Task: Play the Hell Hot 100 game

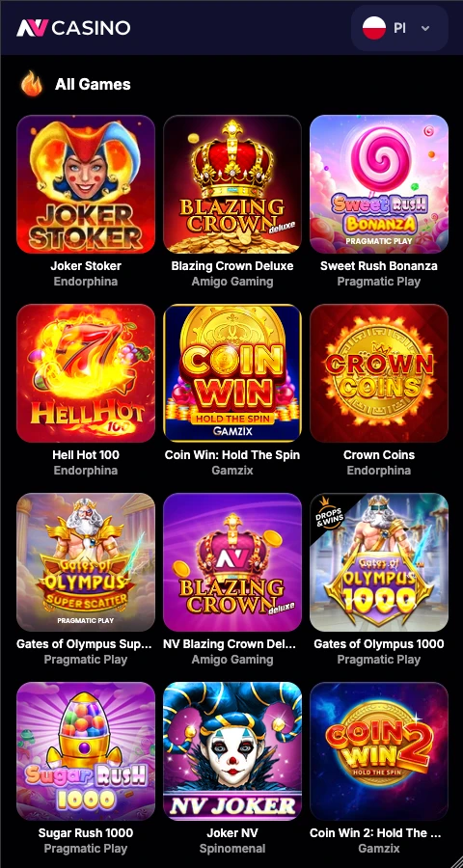Action: [x=86, y=373]
